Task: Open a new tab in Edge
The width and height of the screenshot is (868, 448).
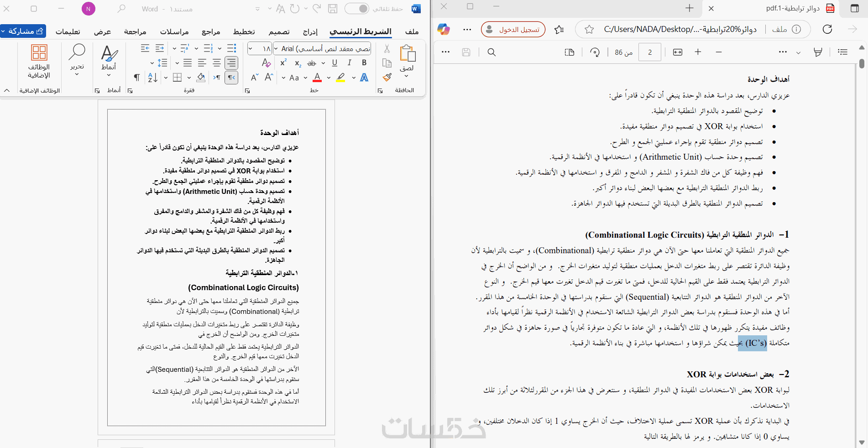Action: [690, 8]
